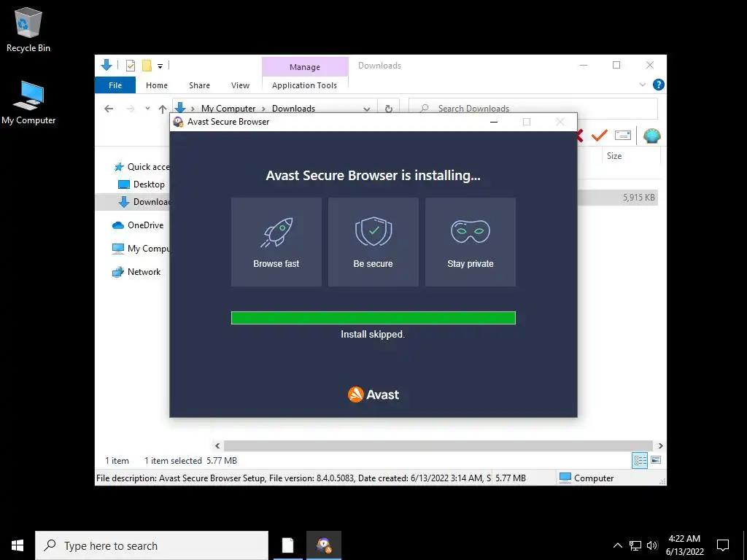Open the Application Tools tab
747x560 pixels.
pos(304,85)
